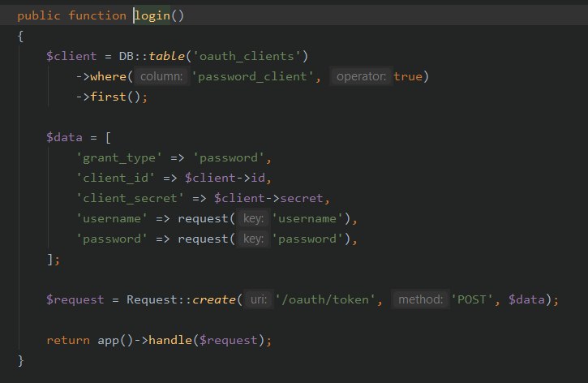Viewport: 588px width, 383px height.
Task: Click the app() function call
Action: [x=115, y=340]
